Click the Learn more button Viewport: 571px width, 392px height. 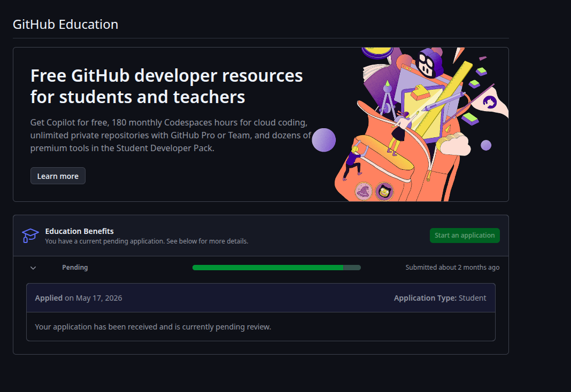pyautogui.click(x=58, y=176)
